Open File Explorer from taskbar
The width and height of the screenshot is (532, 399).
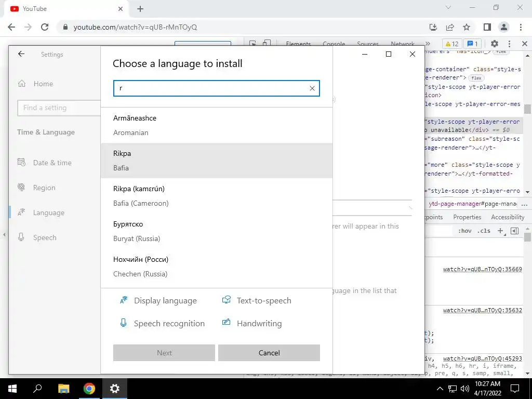pyautogui.click(x=63, y=389)
